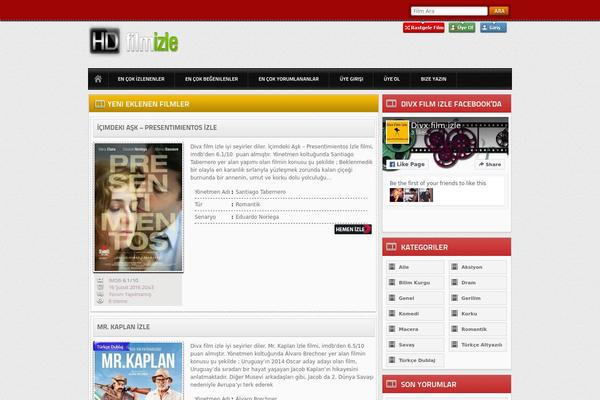This screenshot has width=600, height=400.
Task: Click icon in Divx Film Izle Facebook'da header
Action: tap(391, 104)
